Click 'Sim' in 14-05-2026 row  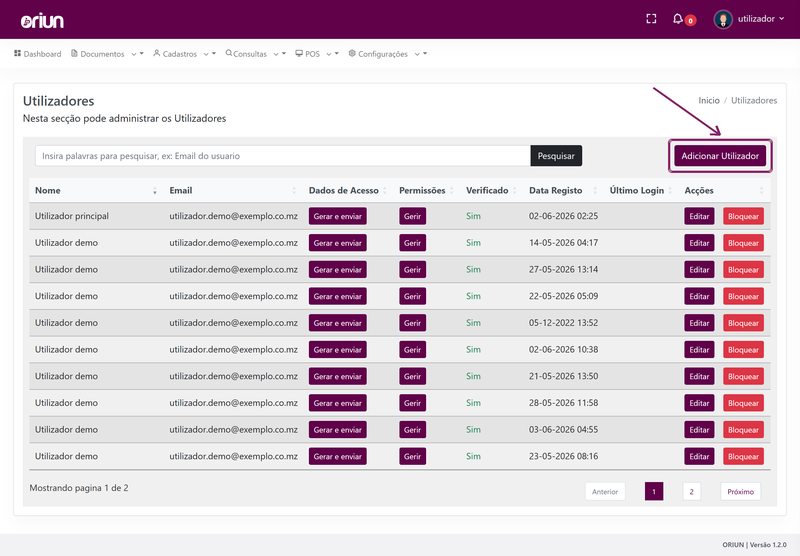(473, 243)
